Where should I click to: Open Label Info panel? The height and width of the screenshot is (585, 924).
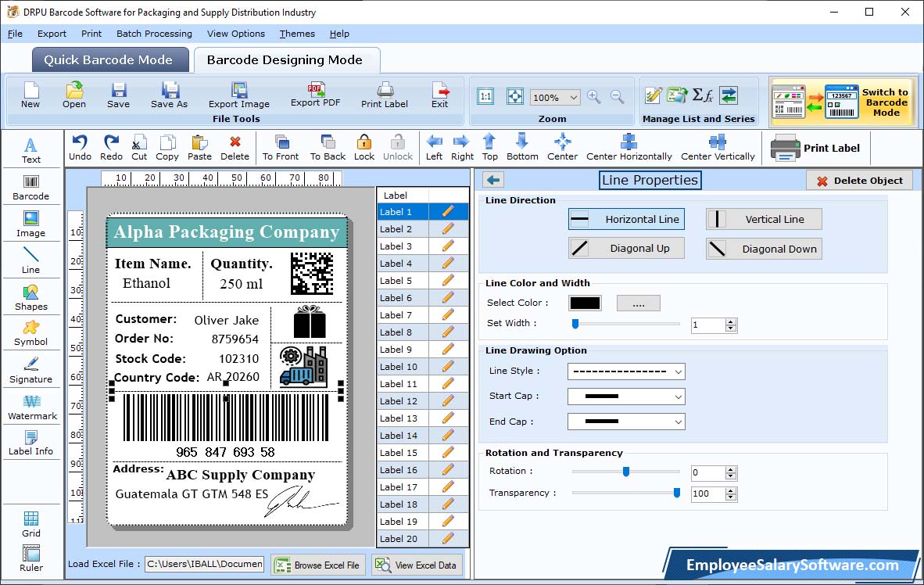pos(30,443)
